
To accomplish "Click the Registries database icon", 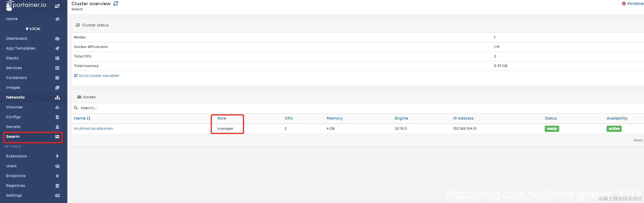I will point(57,186).
